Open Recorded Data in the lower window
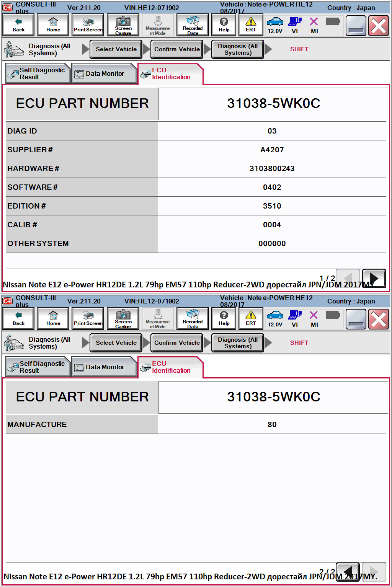 pyautogui.click(x=193, y=318)
